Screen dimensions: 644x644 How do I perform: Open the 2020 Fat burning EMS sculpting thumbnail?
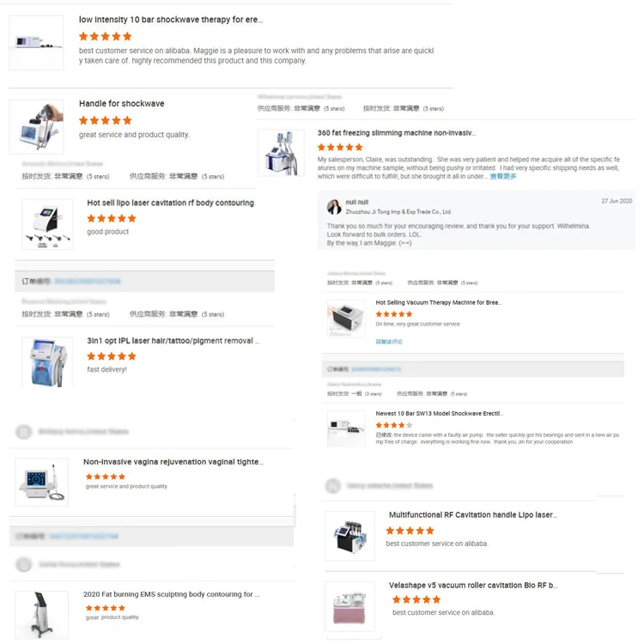pos(42,615)
